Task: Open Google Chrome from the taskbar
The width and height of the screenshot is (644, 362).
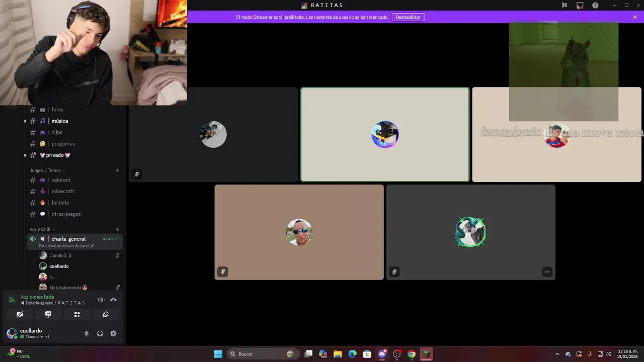Action: [412, 354]
